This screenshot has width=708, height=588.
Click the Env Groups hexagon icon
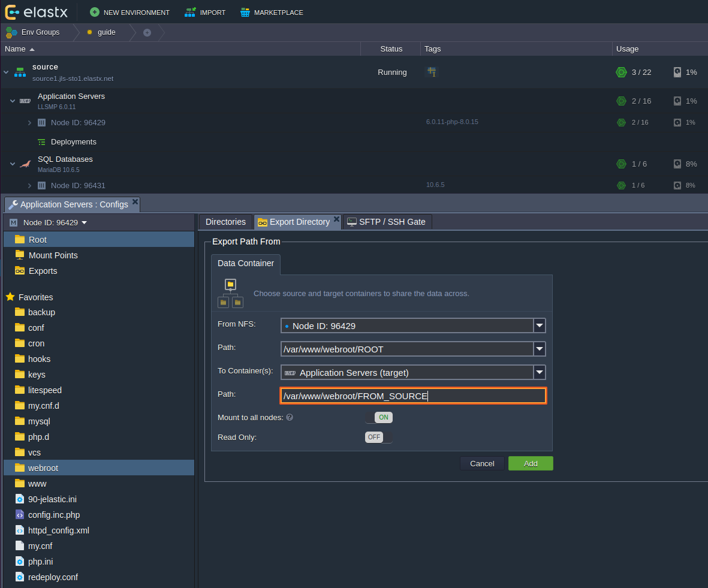pos(11,32)
